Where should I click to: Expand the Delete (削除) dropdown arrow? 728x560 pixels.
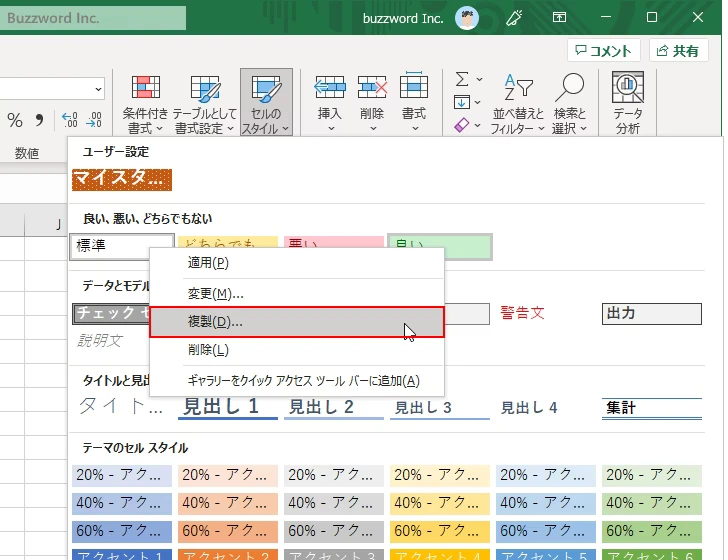tap(373, 128)
